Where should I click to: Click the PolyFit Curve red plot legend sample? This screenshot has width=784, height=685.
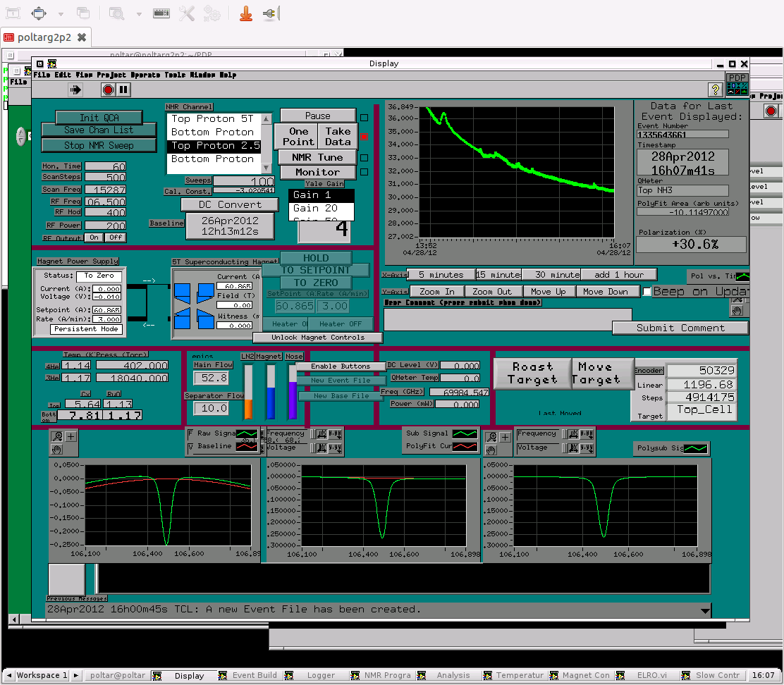tap(465, 446)
